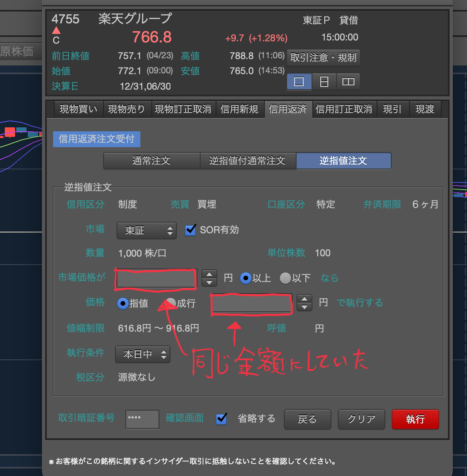Screen dimensions: 467x476
Task: Choose the 逆指値注文 order type
Action: (x=344, y=161)
